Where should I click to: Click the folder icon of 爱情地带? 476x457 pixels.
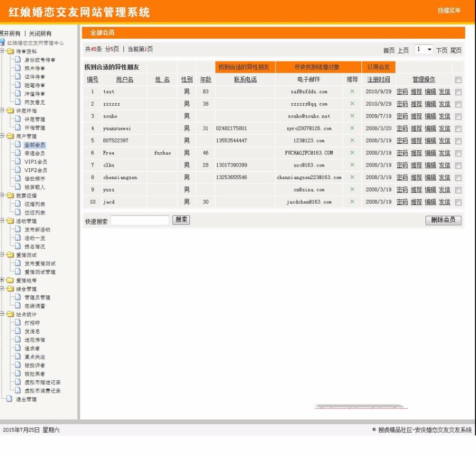coord(10,280)
